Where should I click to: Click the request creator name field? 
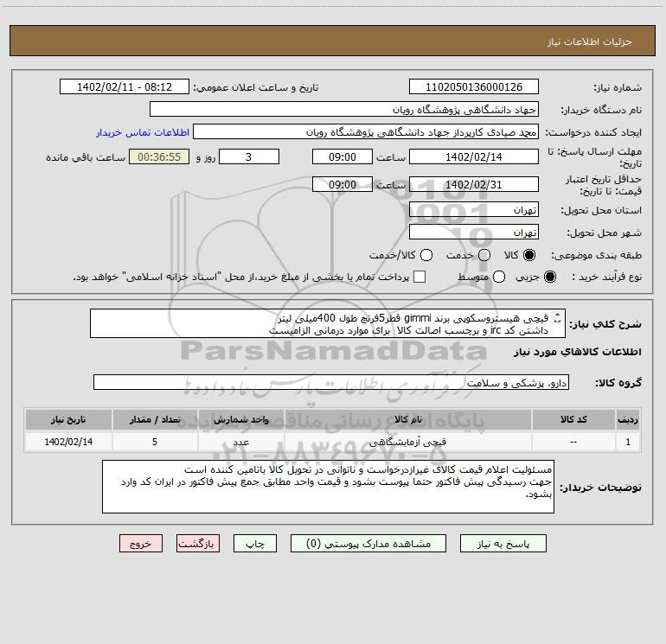click(366, 132)
